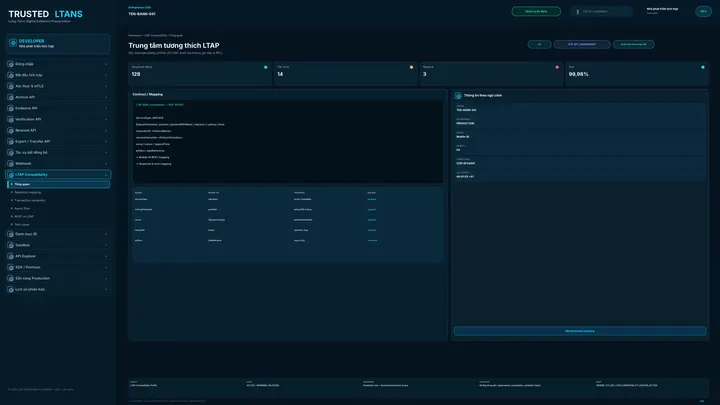Click the second sidebar item's icon

point(11,75)
